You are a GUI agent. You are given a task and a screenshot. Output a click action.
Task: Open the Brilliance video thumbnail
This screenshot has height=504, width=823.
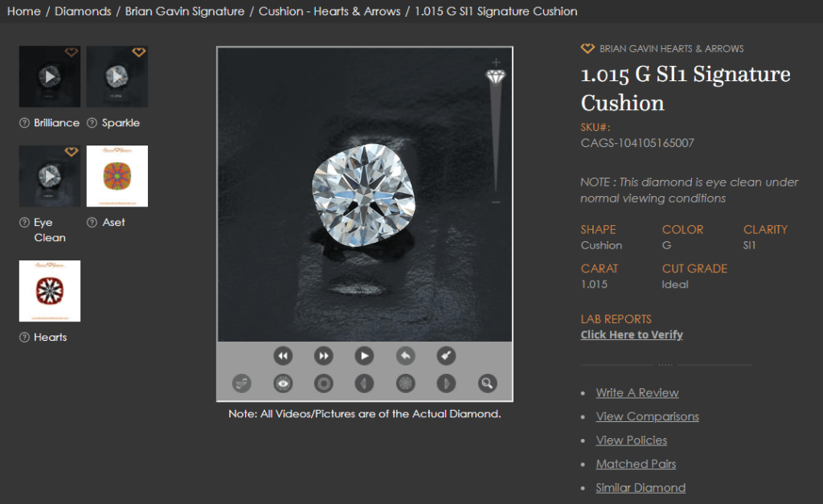tap(50, 76)
